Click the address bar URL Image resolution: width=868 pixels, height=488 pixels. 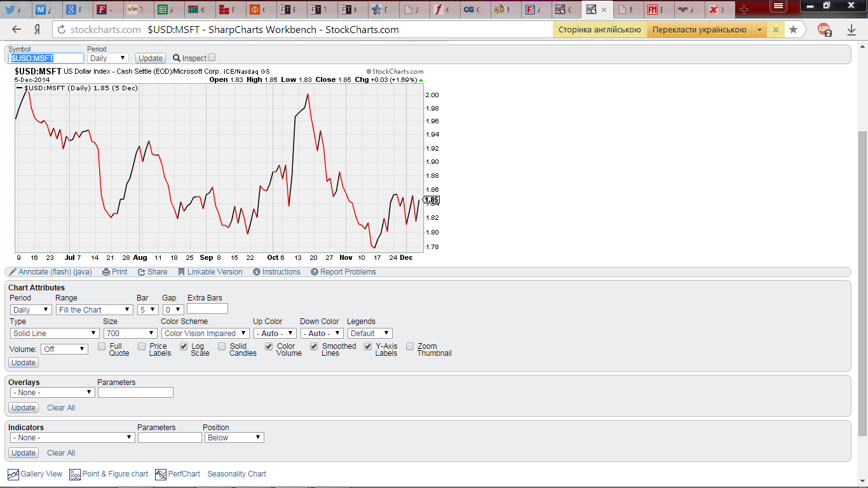(x=105, y=29)
